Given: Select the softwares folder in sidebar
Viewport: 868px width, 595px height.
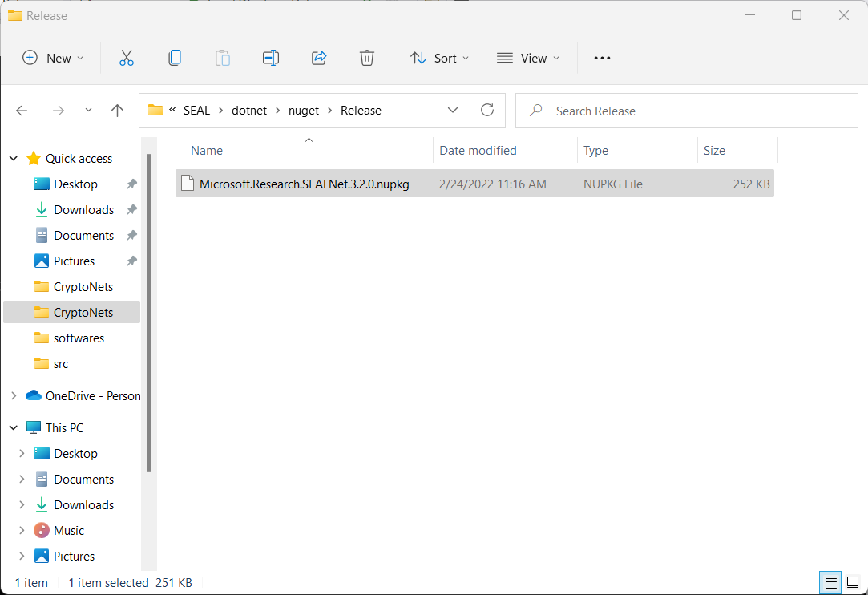Looking at the screenshot, I should (x=79, y=338).
